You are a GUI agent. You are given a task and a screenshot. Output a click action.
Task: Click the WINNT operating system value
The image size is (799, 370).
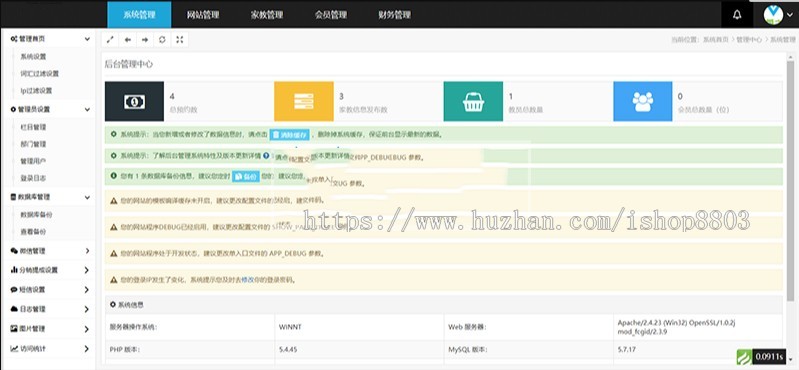(x=290, y=327)
